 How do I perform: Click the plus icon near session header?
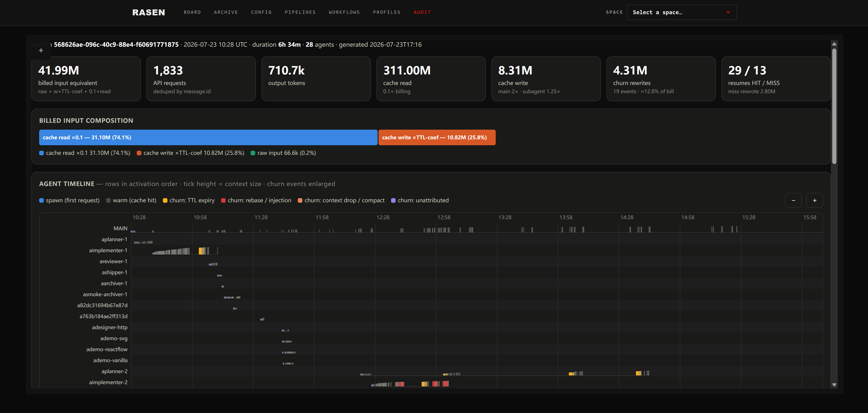coord(41,51)
